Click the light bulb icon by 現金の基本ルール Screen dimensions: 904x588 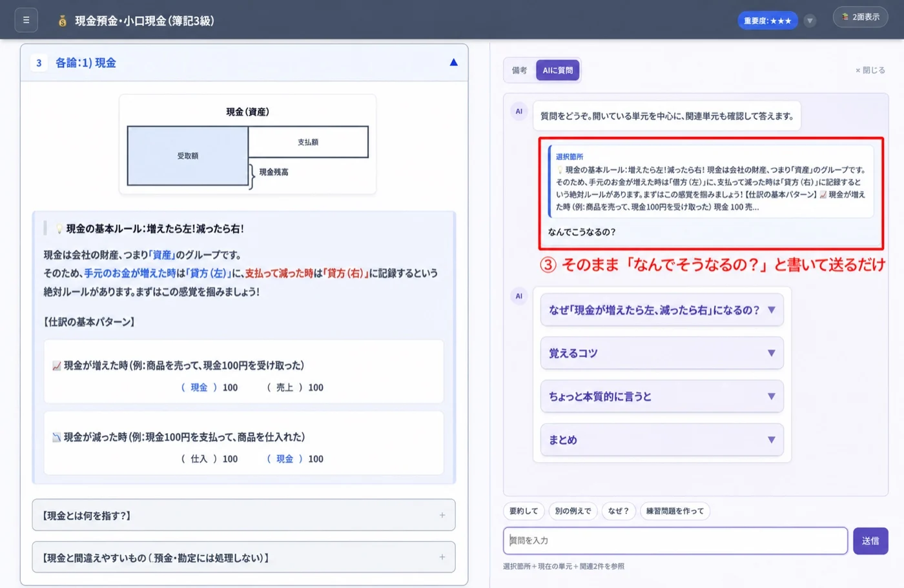[59, 228]
